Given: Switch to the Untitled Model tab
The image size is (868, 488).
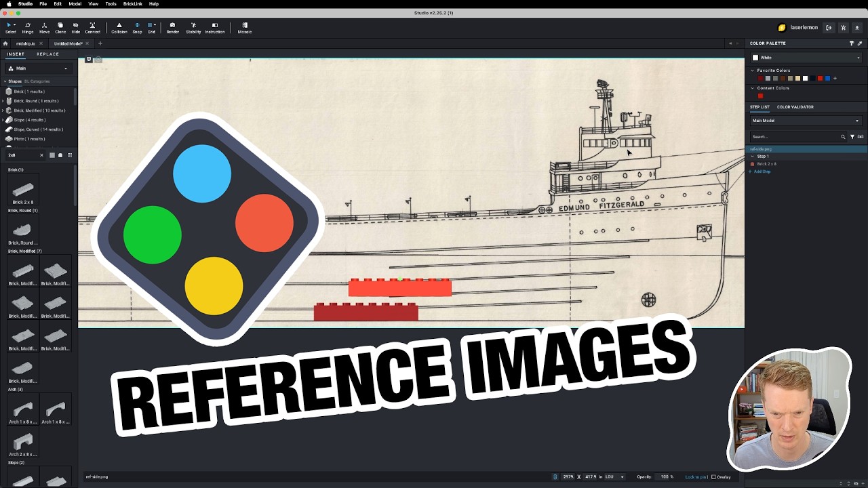Looking at the screenshot, I should pos(68,43).
